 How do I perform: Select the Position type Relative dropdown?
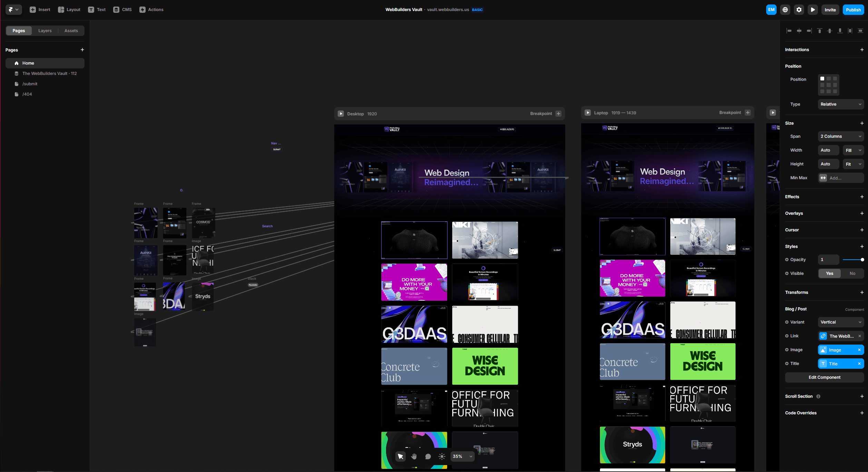coord(841,104)
